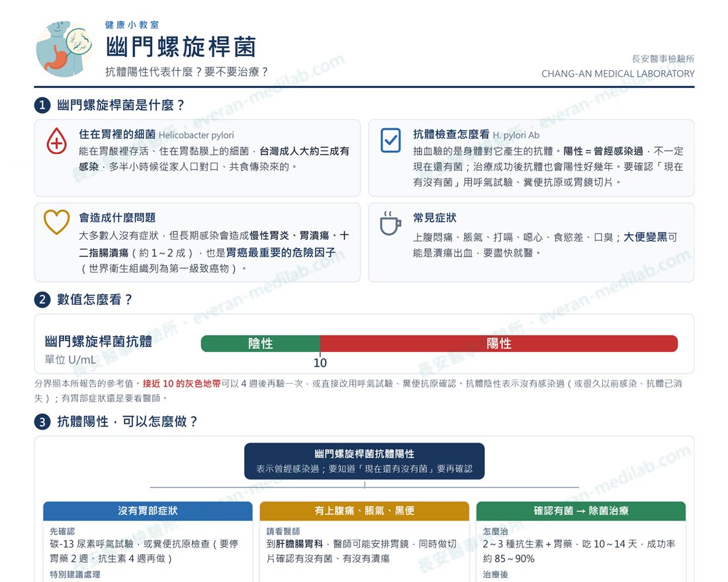The width and height of the screenshot is (728, 582).
Task: Click the yellow heart outline icon
Action: [57, 222]
